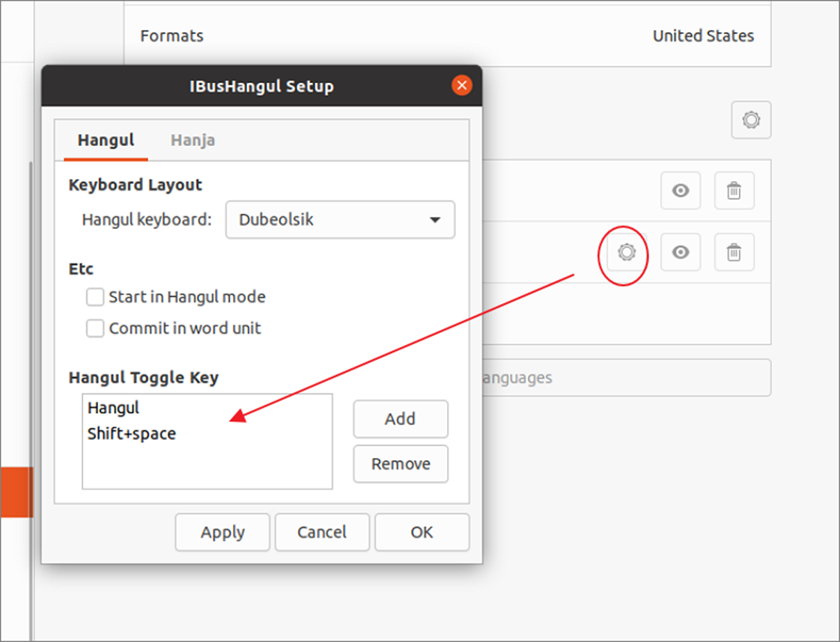840x642 pixels.
Task: Open preferences gear of the second input source
Action: pyautogui.click(x=626, y=252)
